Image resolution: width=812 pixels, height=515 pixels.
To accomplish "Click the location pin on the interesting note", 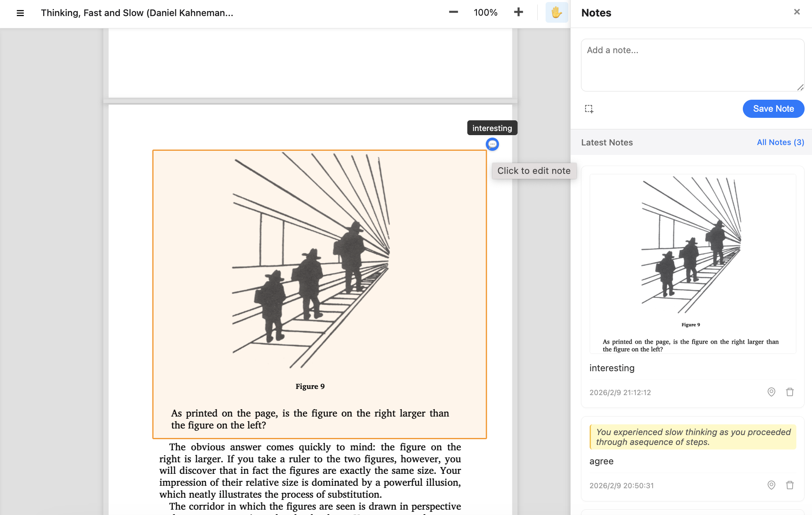I will point(771,392).
